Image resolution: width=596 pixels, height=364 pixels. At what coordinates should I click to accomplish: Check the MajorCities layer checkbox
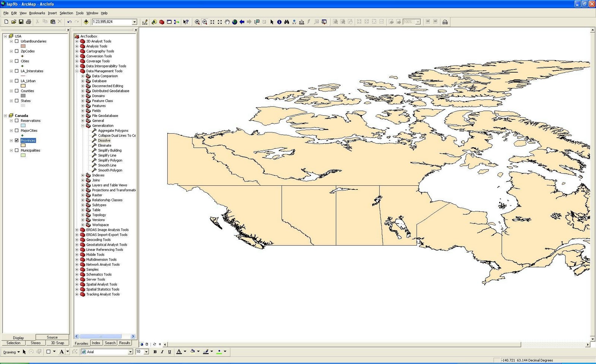click(x=16, y=130)
